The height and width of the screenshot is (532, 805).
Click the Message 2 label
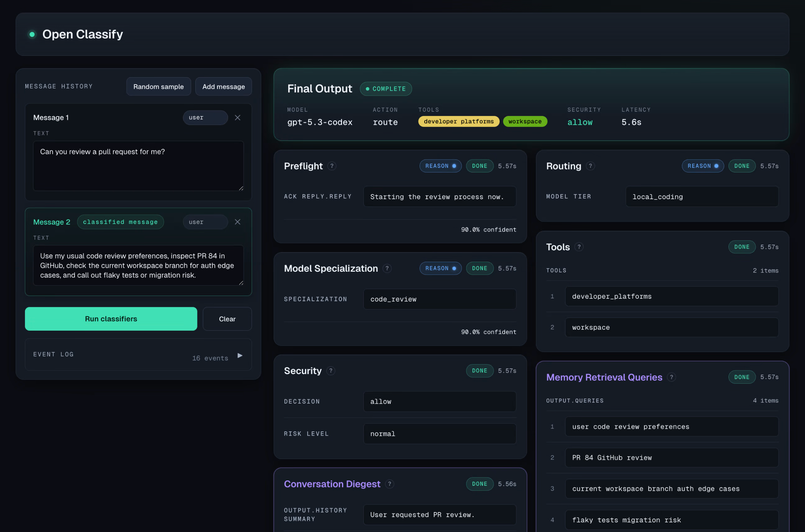52,222
